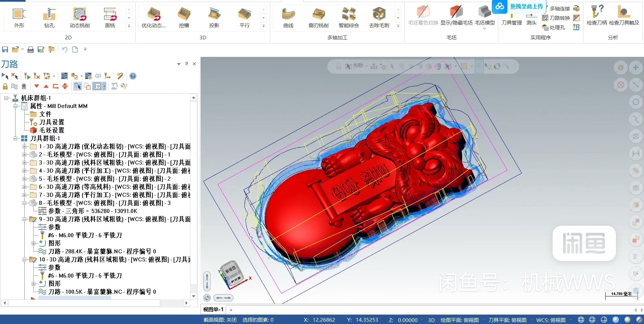Open 刀路转换 toolpath transform

click(x=556, y=18)
